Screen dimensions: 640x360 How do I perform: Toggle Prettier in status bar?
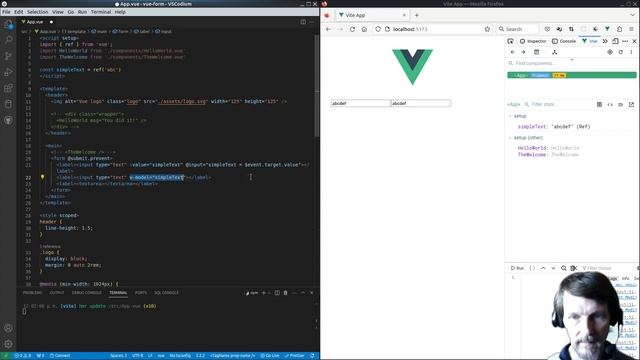click(295, 356)
